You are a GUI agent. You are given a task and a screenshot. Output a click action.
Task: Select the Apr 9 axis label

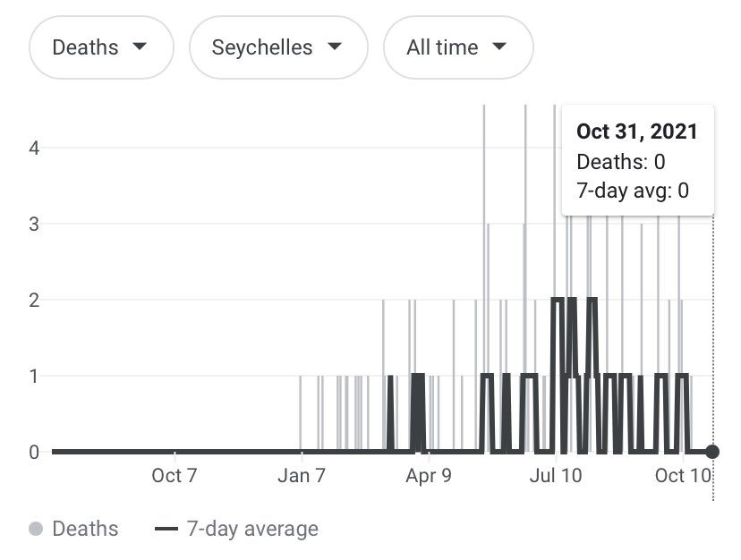point(429,475)
